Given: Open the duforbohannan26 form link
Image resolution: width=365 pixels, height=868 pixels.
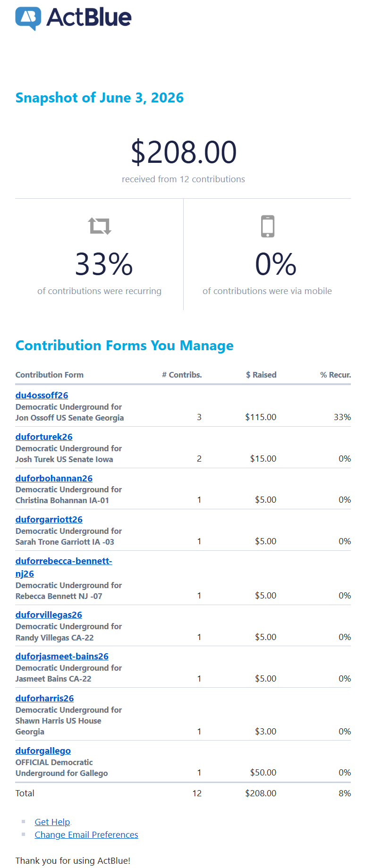Looking at the screenshot, I should [54, 479].
